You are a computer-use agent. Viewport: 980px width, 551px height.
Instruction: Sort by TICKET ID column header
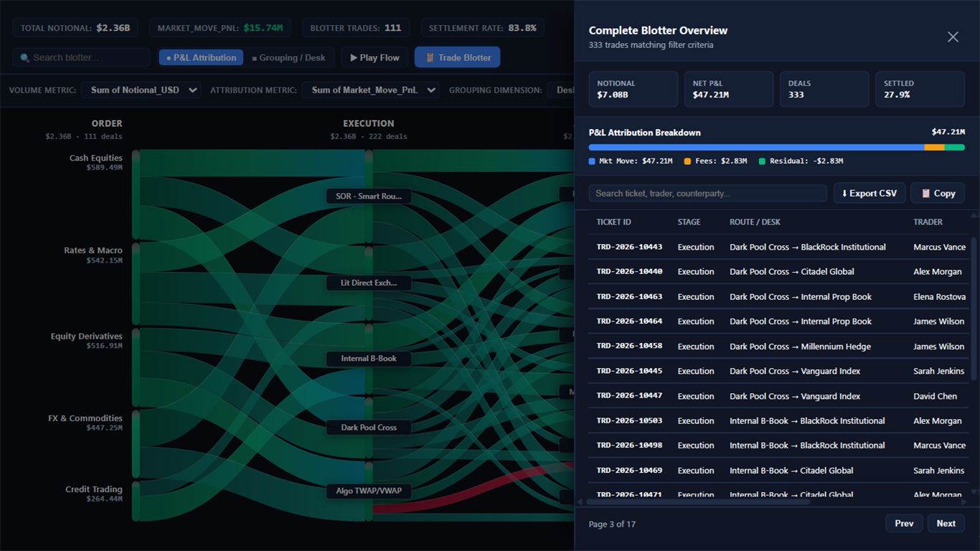(x=613, y=222)
